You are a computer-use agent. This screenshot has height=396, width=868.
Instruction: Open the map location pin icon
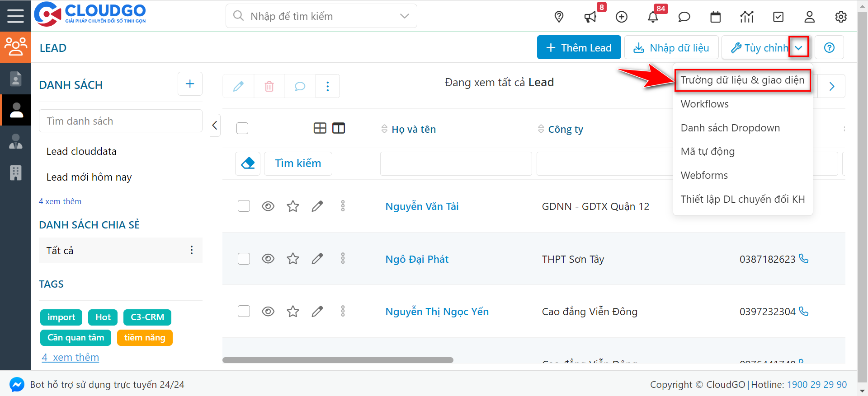559,17
